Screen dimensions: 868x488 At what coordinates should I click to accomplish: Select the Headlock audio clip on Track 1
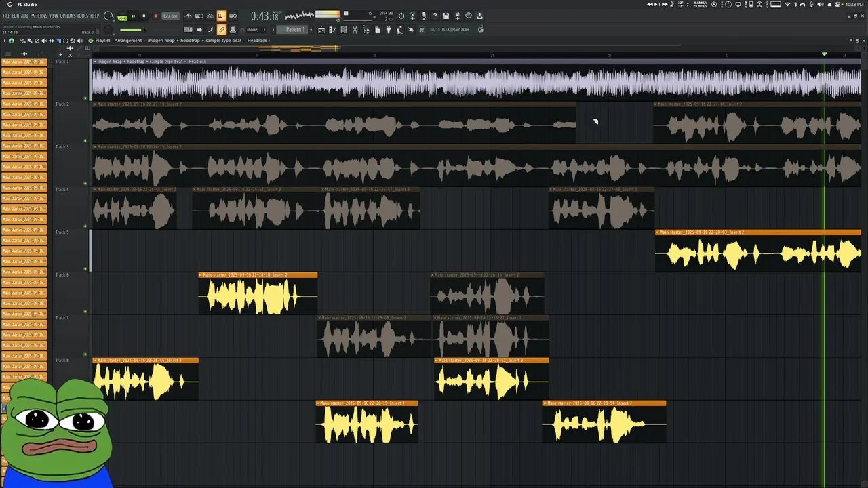[476, 80]
